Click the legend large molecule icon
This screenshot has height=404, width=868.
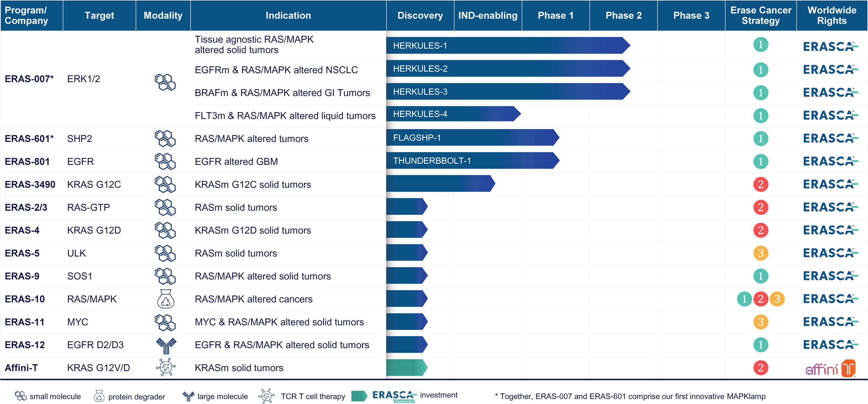[x=188, y=396]
